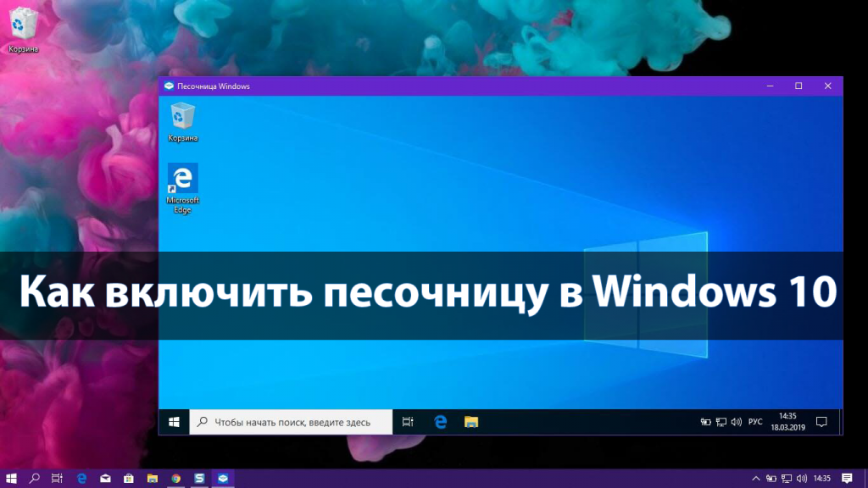Open Microsoft Store from the host taskbar
This screenshot has width=868, height=488.
129,477
